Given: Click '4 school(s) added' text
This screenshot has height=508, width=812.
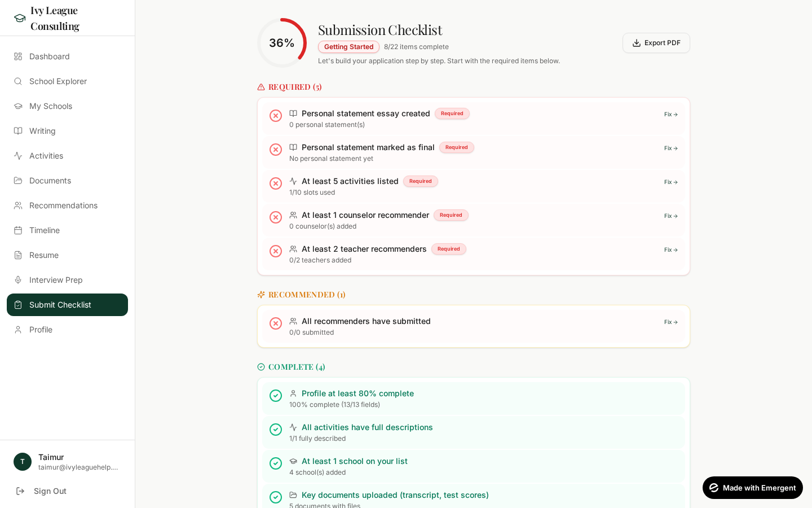Looking at the screenshot, I should click(317, 472).
